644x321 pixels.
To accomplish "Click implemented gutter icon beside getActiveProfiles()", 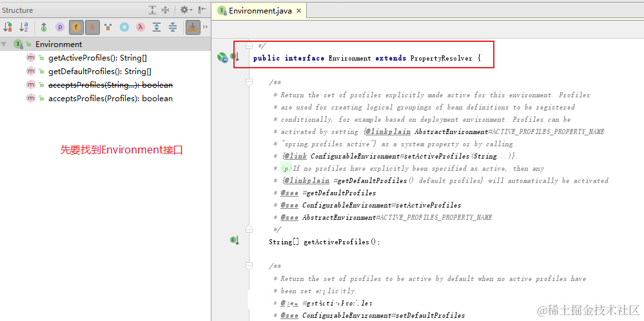I will (235, 240).
